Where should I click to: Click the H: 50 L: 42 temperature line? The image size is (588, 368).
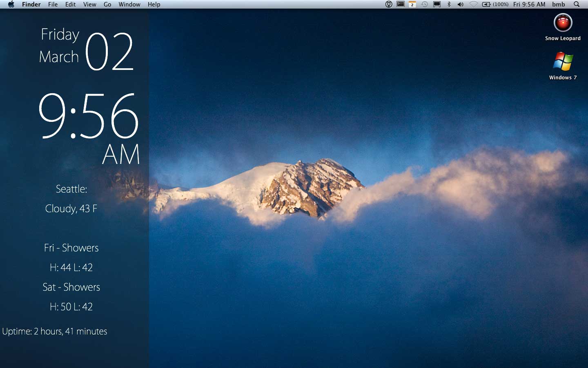(71, 307)
